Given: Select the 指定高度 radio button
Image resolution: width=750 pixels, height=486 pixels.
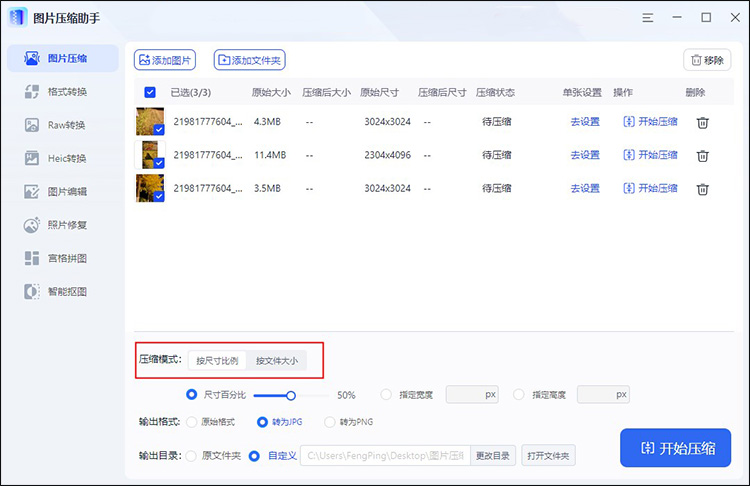Looking at the screenshot, I should point(518,395).
